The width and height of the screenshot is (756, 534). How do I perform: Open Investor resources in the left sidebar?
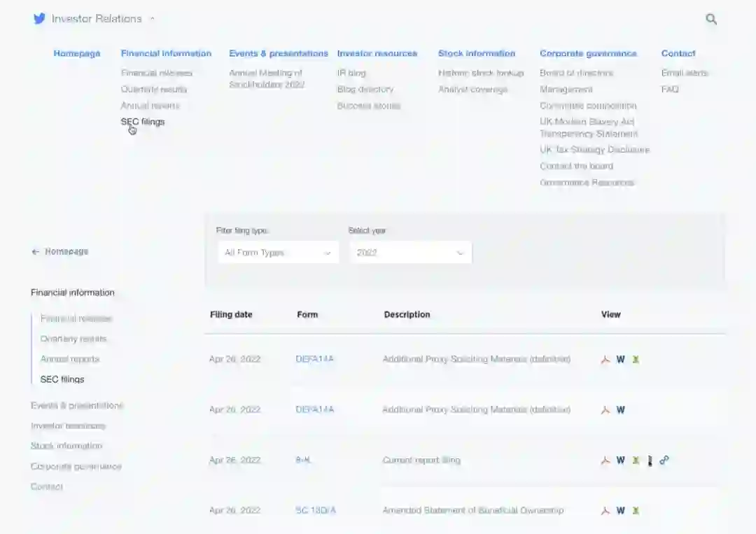click(68, 426)
